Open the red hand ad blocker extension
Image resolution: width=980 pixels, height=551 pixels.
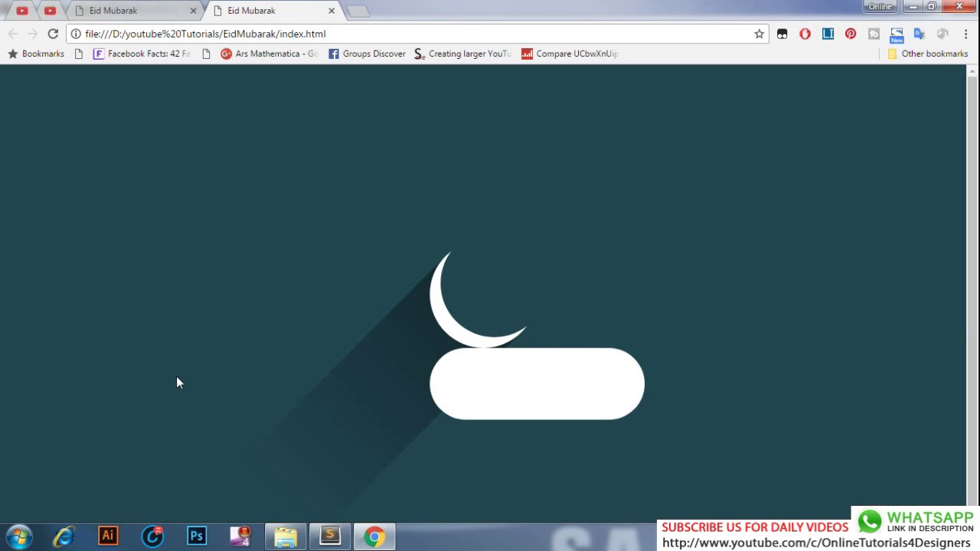pos(805,34)
